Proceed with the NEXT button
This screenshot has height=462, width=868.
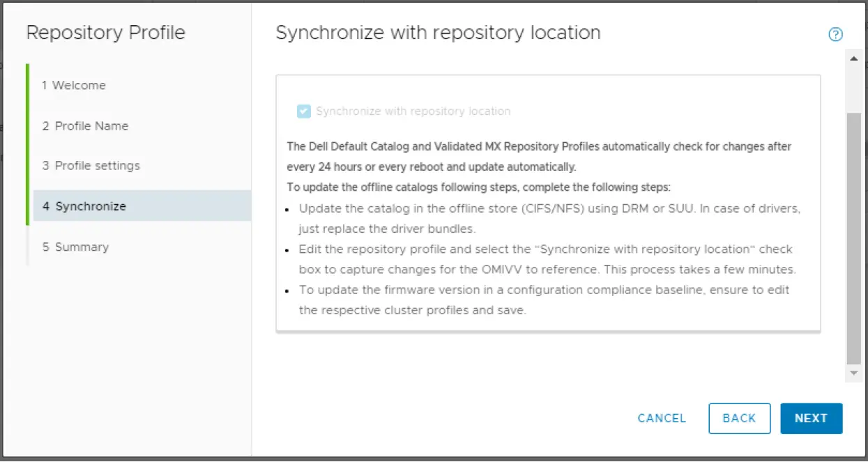tap(811, 418)
